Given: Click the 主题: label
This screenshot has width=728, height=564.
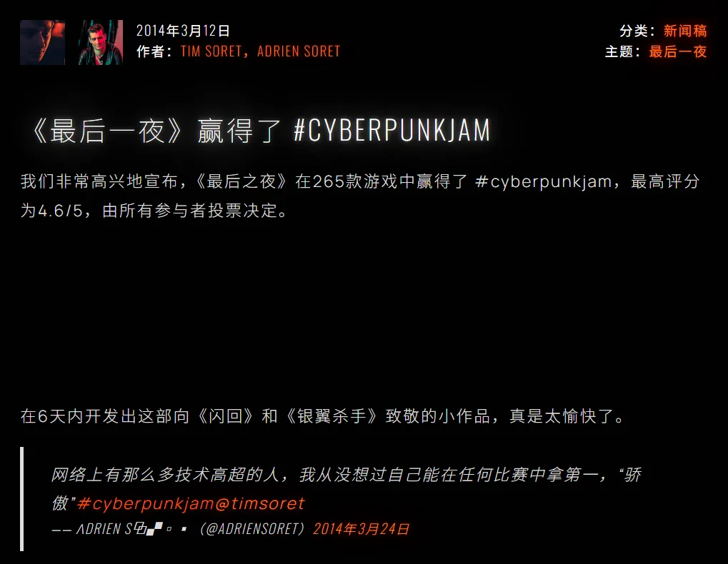Looking at the screenshot, I should point(622,51).
